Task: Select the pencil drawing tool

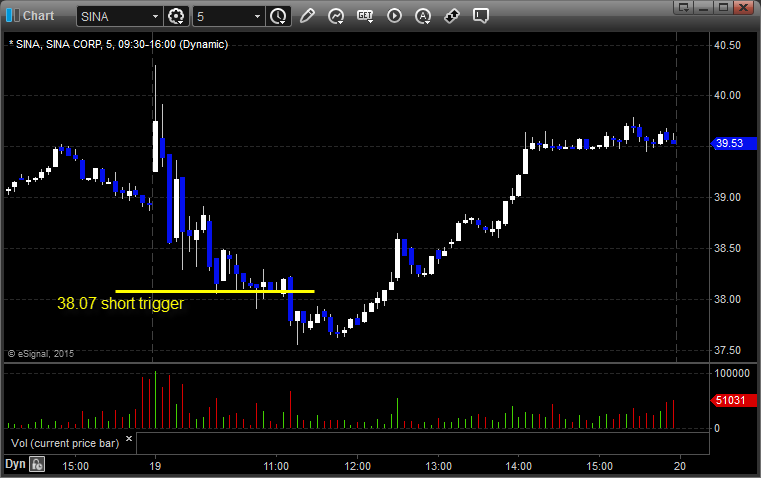Action: pyautogui.click(x=307, y=16)
